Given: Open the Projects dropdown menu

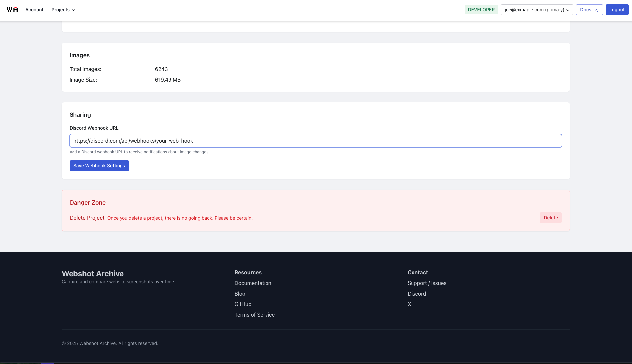Looking at the screenshot, I should 63,10.
